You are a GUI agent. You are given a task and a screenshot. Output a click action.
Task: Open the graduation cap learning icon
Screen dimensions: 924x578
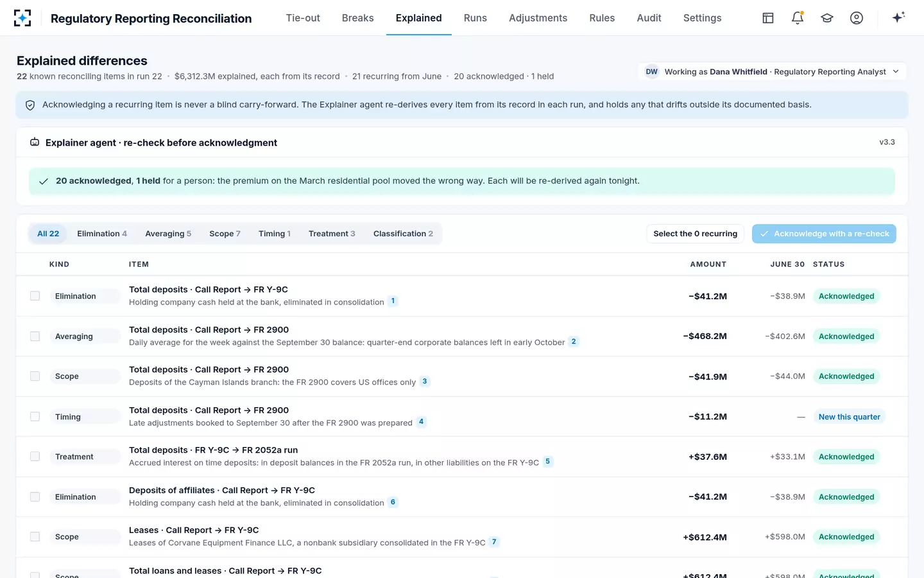pos(827,18)
